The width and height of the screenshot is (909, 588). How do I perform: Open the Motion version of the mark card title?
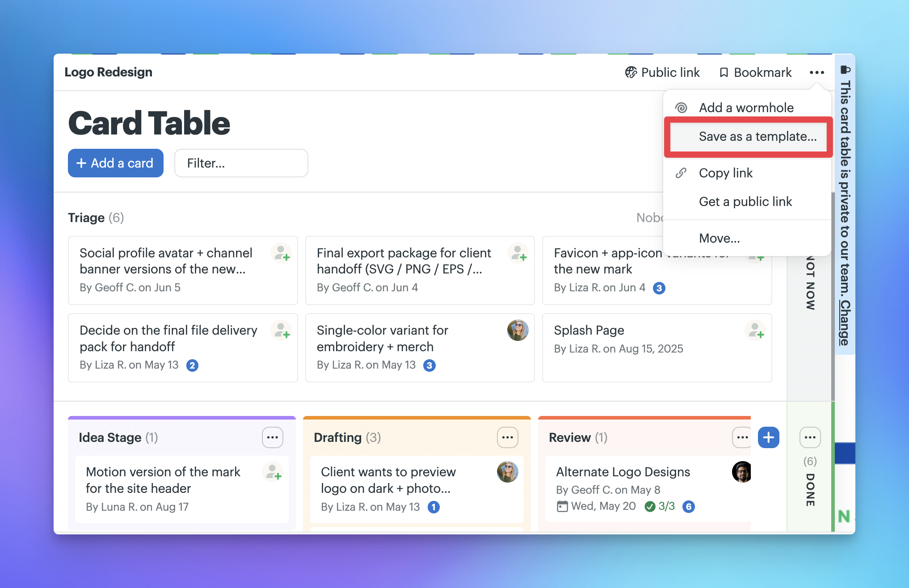pos(163,480)
